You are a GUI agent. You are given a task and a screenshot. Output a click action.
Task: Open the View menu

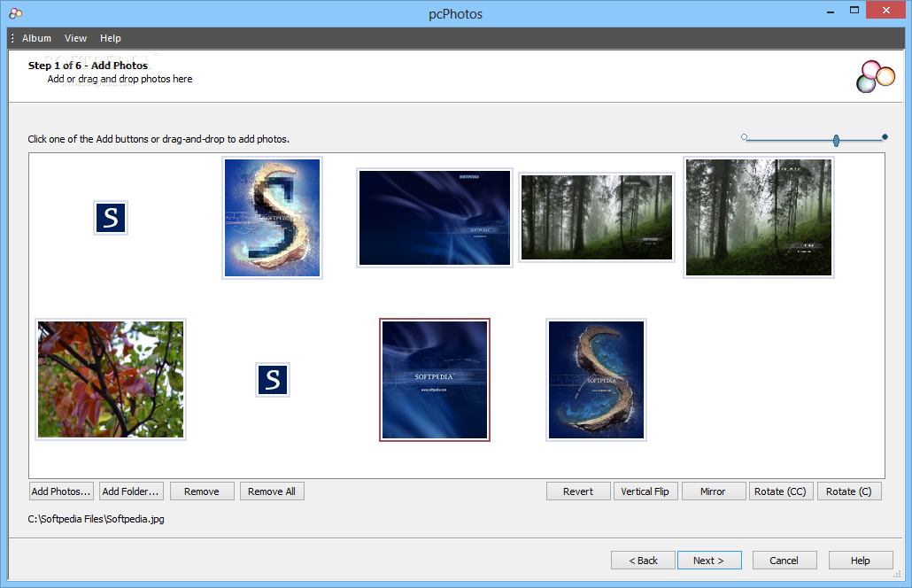pos(75,38)
